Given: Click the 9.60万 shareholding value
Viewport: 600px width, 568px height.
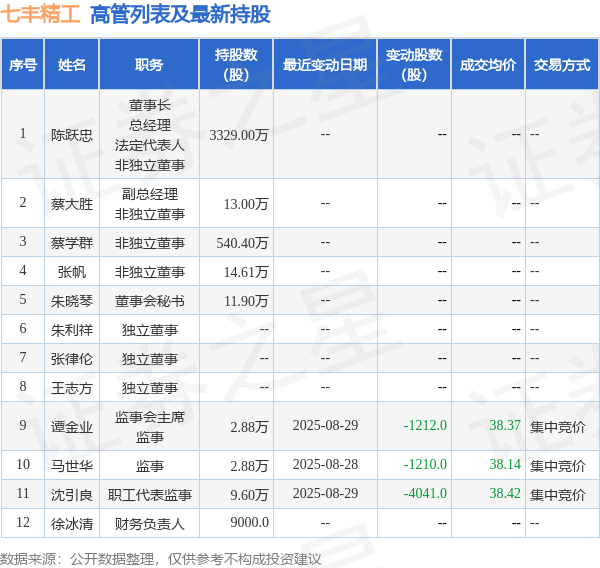Looking at the screenshot, I should (x=249, y=495).
